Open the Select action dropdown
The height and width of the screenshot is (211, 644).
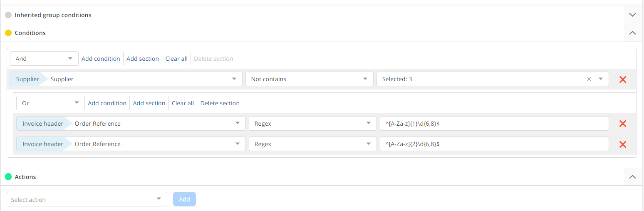click(x=87, y=199)
